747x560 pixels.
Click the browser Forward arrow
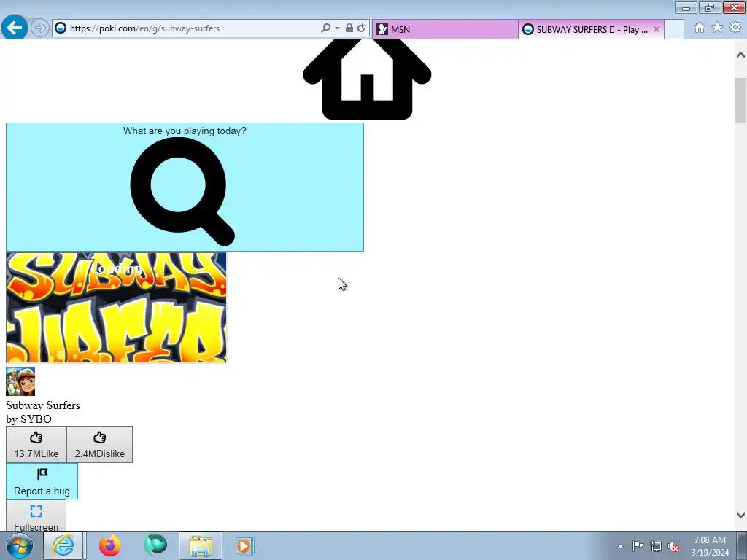(40, 28)
